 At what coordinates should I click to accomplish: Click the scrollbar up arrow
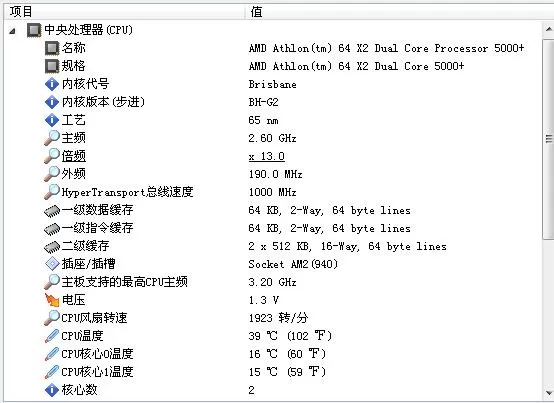click(549, 29)
